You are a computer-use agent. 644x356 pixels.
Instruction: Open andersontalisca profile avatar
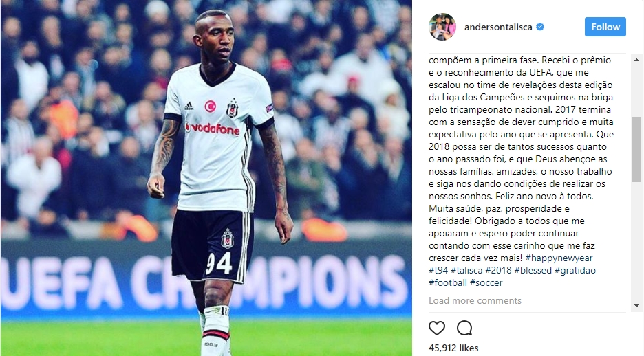point(442,27)
